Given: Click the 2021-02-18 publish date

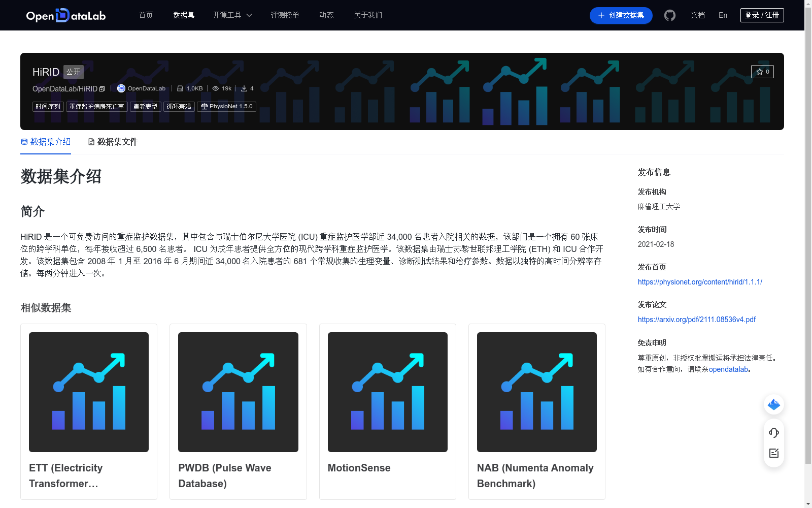Looking at the screenshot, I should coord(656,244).
